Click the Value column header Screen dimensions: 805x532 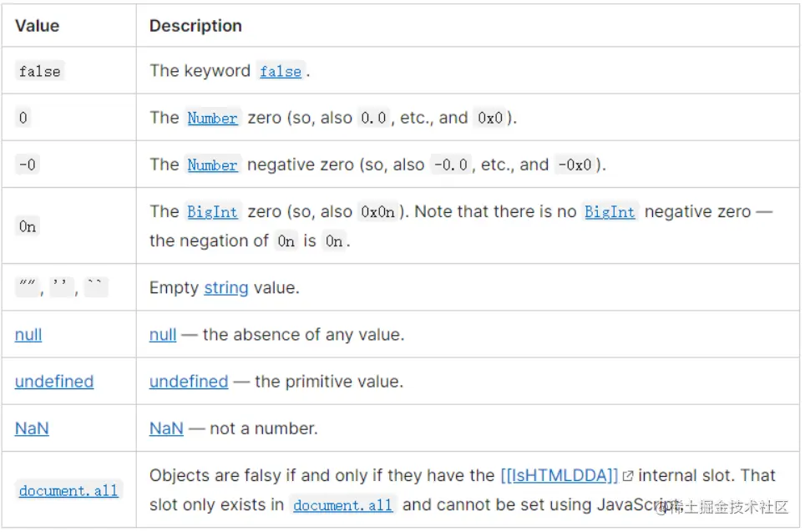pos(37,26)
